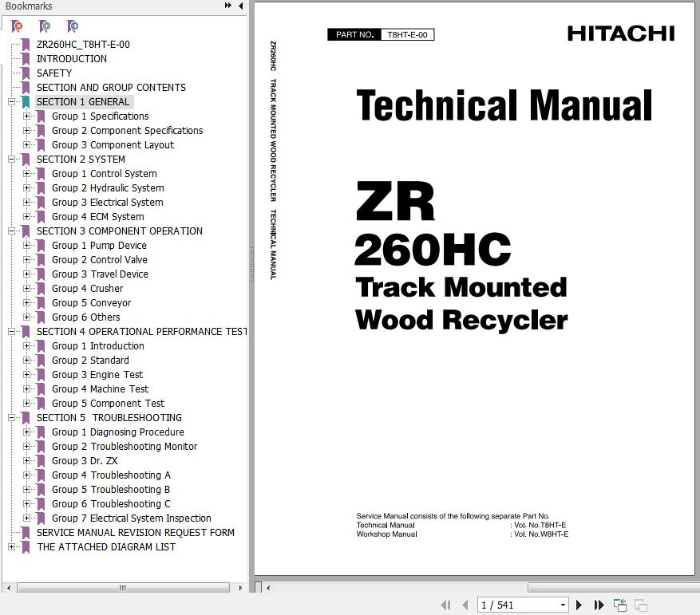Collapse SECTION 3 COMPONENT OPERATION
Screen dimensions: 700x615
click(x=12, y=231)
